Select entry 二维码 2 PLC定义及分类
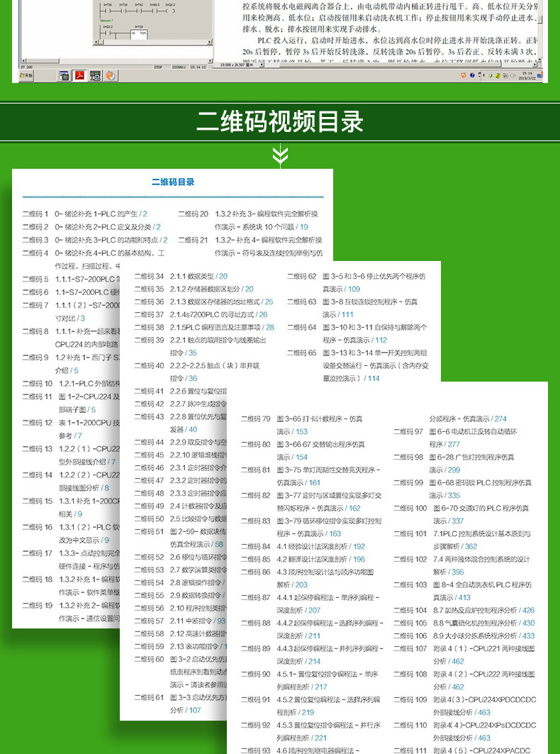560x754 pixels. [92, 227]
